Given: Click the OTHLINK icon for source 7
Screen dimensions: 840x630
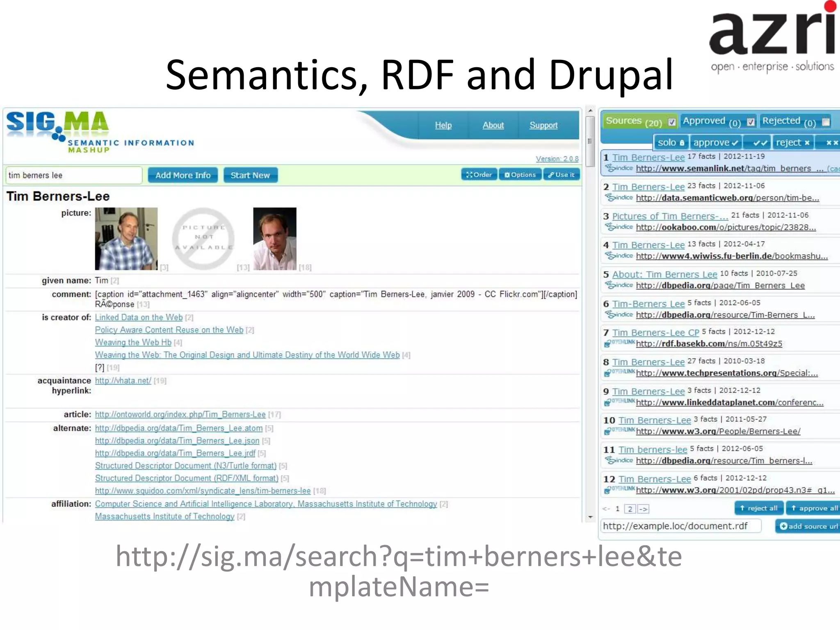Looking at the screenshot, I should pos(619,343).
